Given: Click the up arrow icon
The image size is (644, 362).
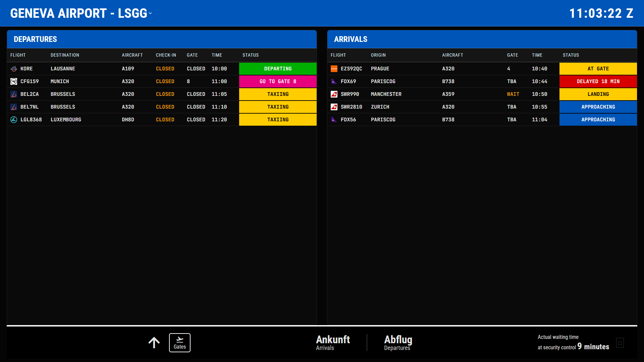Looking at the screenshot, I should 154,343.
